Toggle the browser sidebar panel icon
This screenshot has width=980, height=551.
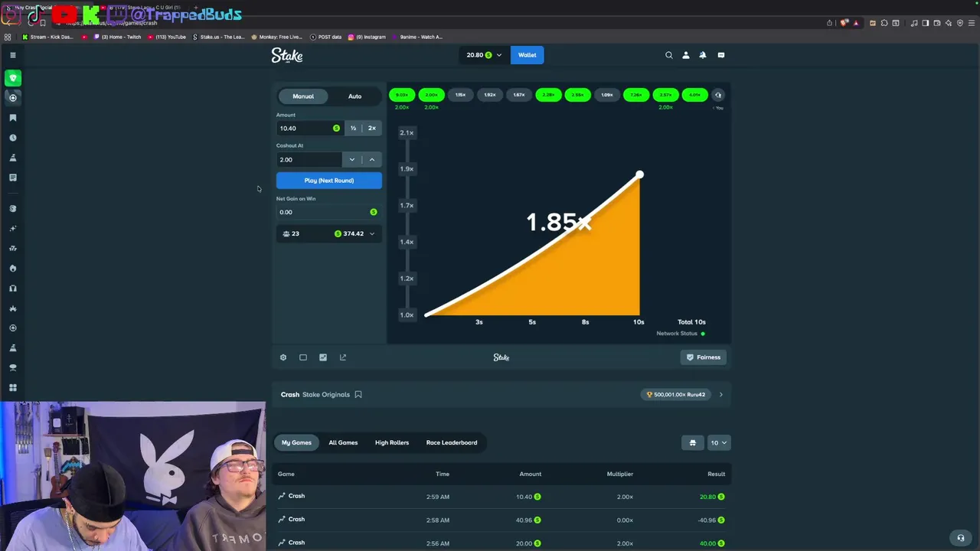coord(926,23)
